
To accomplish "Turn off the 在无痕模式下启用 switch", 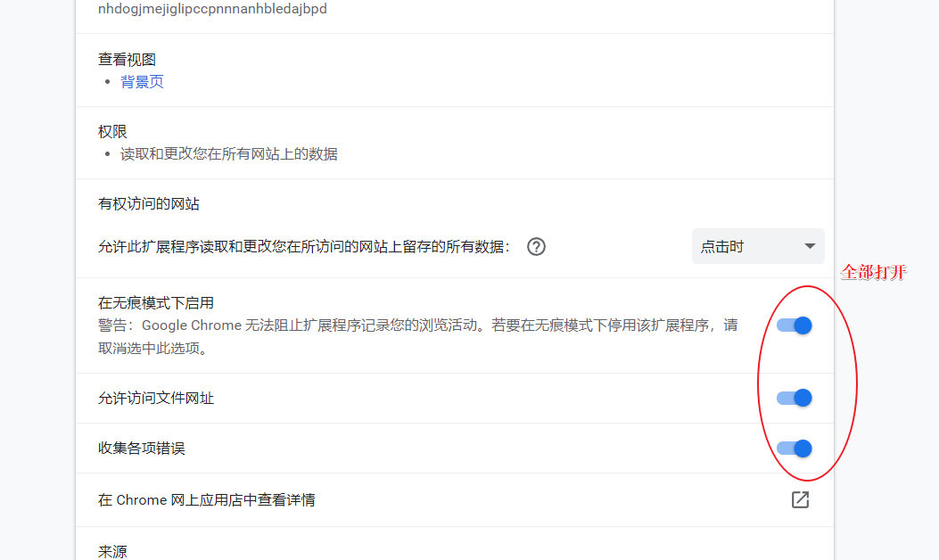I will 794,325.
